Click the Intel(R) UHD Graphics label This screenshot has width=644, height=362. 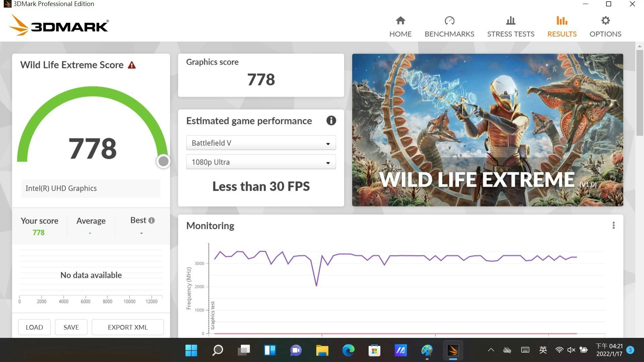pos(61,188)
